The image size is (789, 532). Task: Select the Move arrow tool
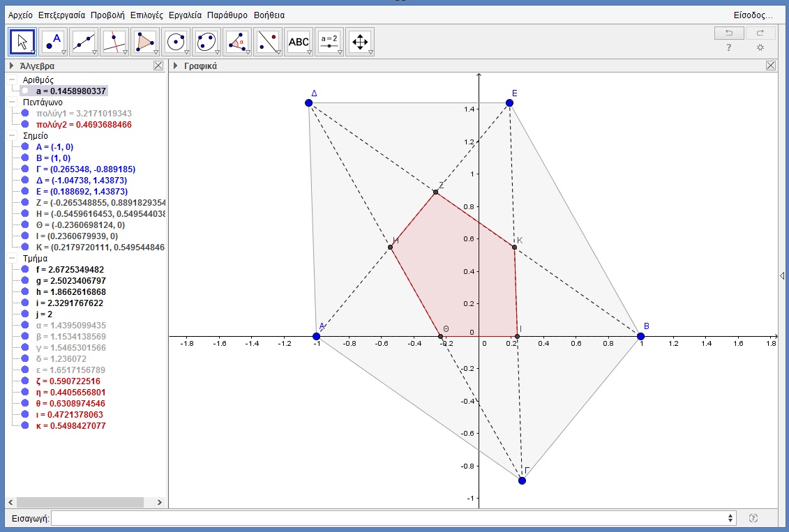tap(22, 42)
